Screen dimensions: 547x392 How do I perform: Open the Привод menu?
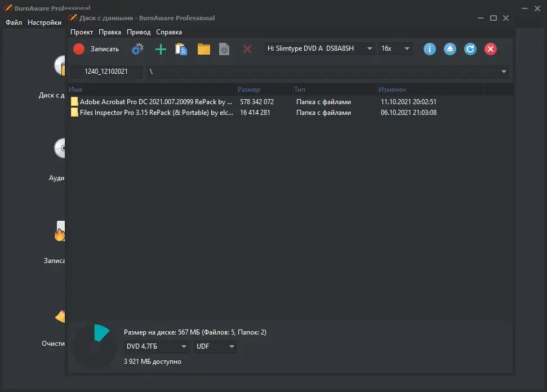click(x=139, y=32)
